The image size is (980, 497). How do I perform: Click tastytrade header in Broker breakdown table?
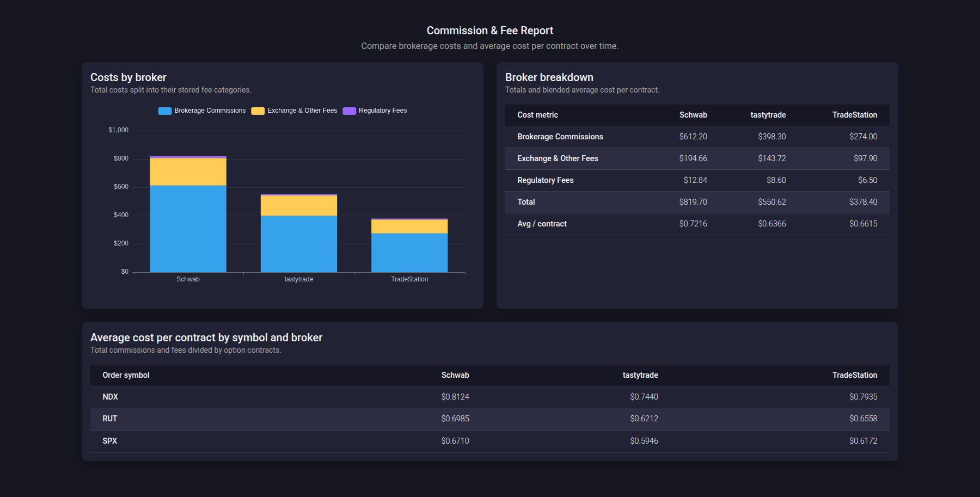[768, 115]
